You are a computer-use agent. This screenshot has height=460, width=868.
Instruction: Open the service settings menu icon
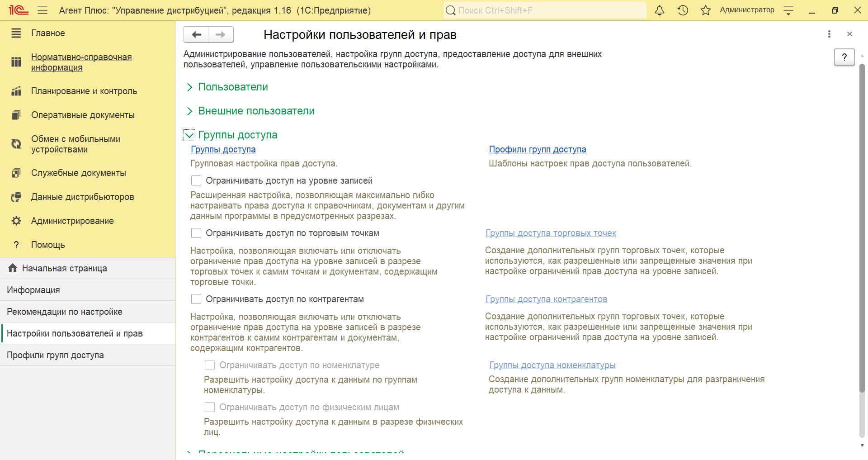coord(788,10)
